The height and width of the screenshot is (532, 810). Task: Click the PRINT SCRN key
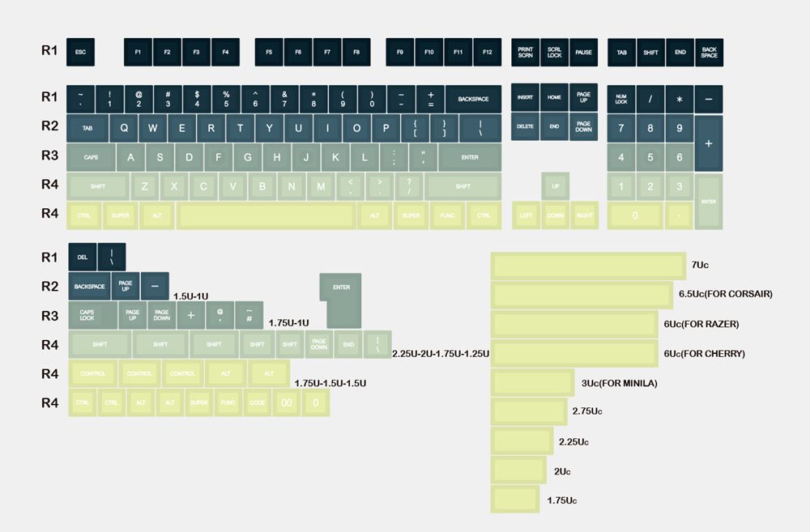pos(526,53)
